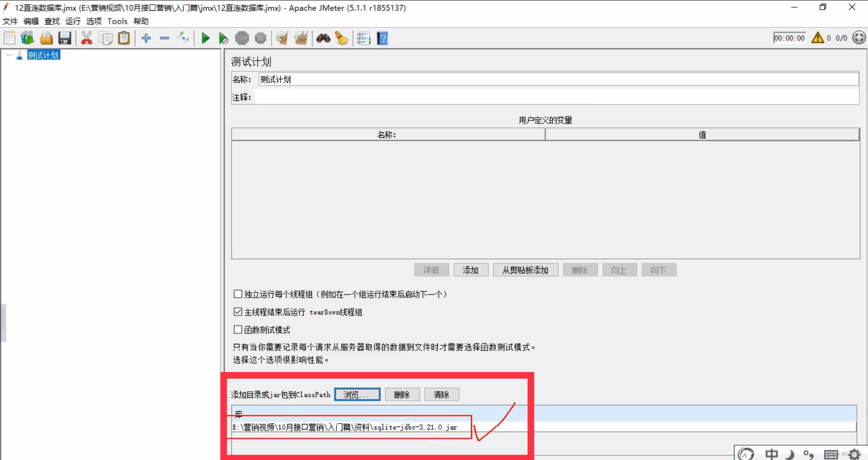Click the 00:00:00 elapsed timer
The height and width of the screenshot is (460, 868).
[x=789, y=38]
